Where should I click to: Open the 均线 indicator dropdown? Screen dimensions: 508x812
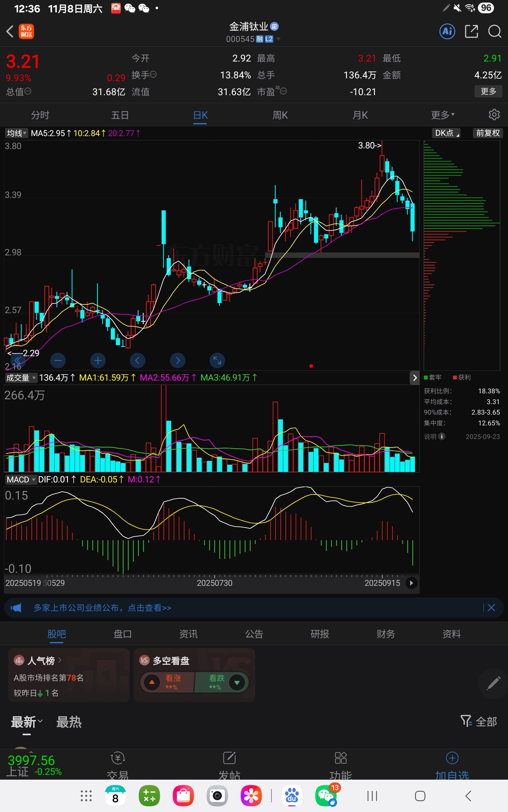pyautogui.click(x=17, y=133)
